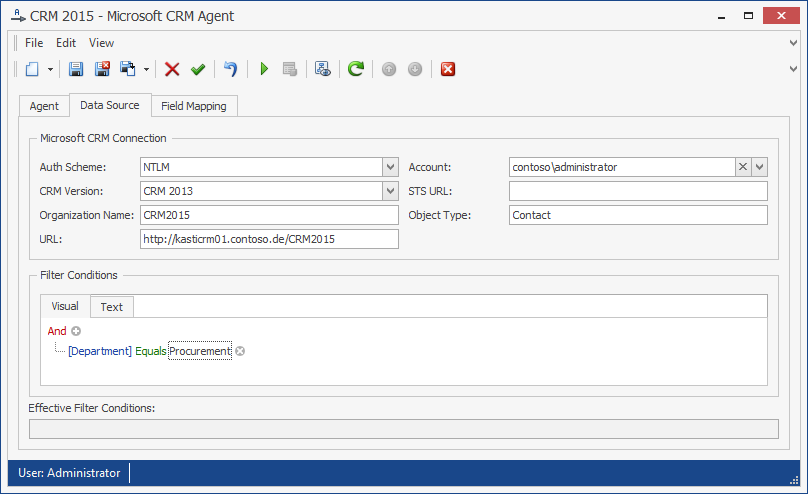Click the red square close icon in toolbar
Image resolution: width=808 pixels, height=494 pixels.
click(448, 69)
